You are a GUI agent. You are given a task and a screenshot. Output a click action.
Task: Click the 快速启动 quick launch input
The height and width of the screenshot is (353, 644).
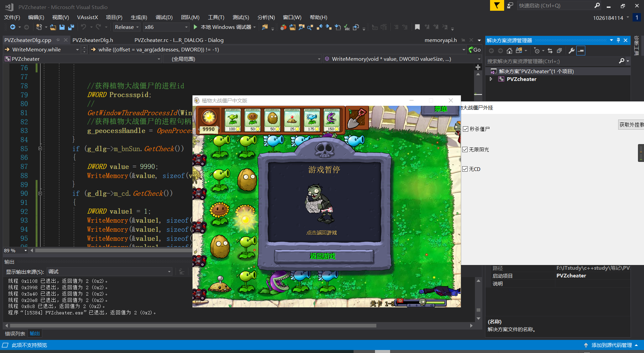(x=556, y=5)
